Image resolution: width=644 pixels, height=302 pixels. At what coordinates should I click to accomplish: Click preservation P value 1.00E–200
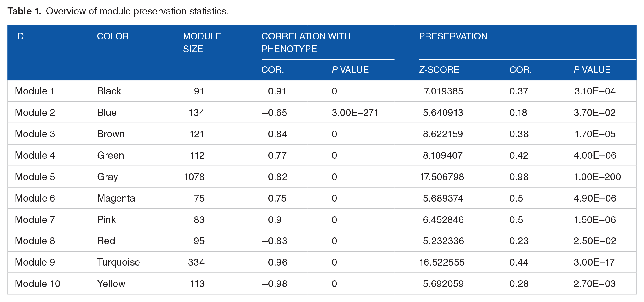597,177
